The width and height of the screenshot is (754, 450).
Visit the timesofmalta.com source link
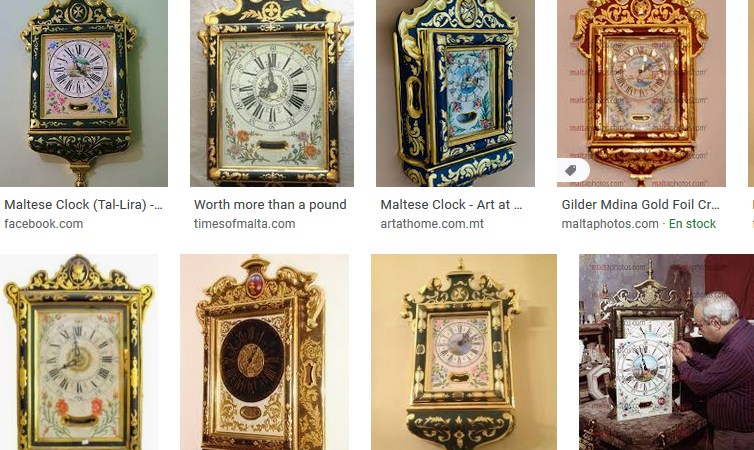click(x=244, y=224)
